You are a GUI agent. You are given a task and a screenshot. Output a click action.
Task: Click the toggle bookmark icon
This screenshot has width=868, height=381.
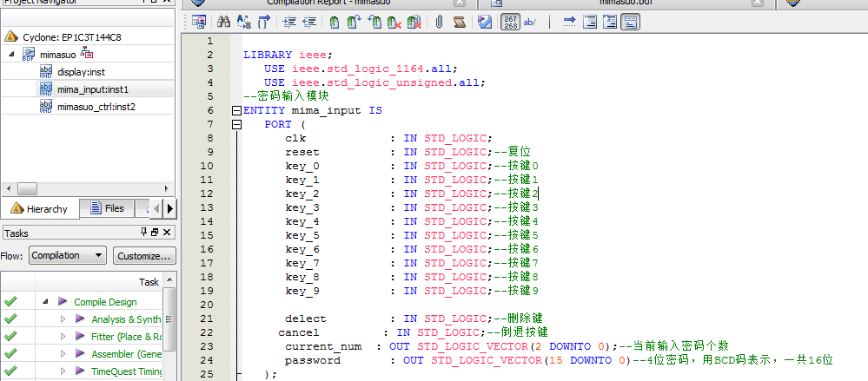coord(335,22)
